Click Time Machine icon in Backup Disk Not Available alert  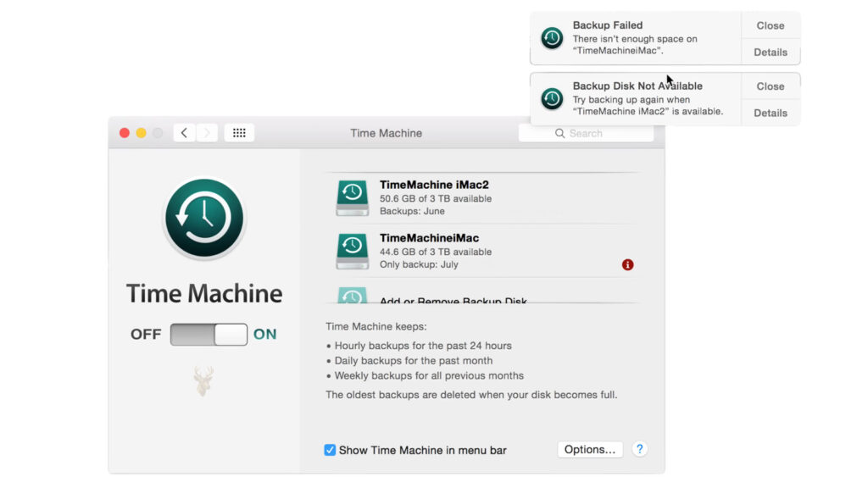(x=552, y=99)
